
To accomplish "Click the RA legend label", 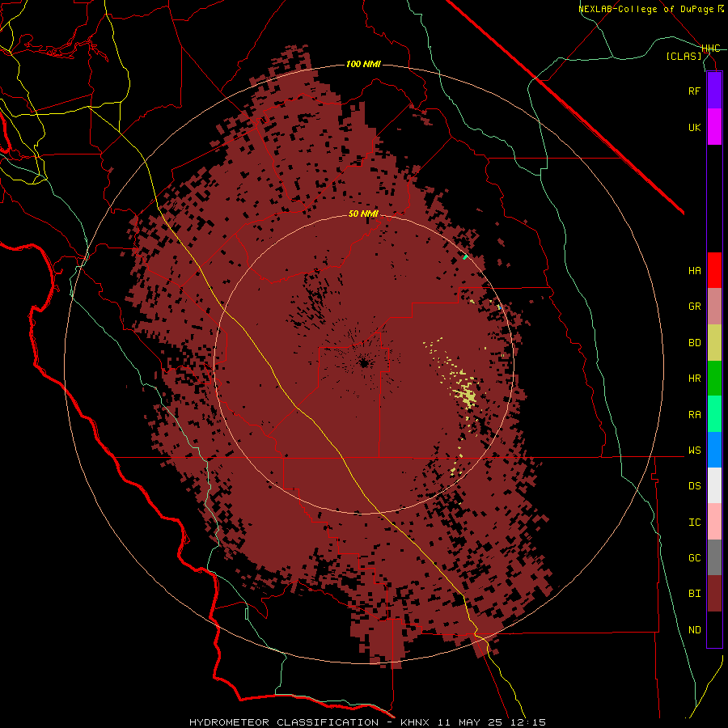I will (694, 414).
